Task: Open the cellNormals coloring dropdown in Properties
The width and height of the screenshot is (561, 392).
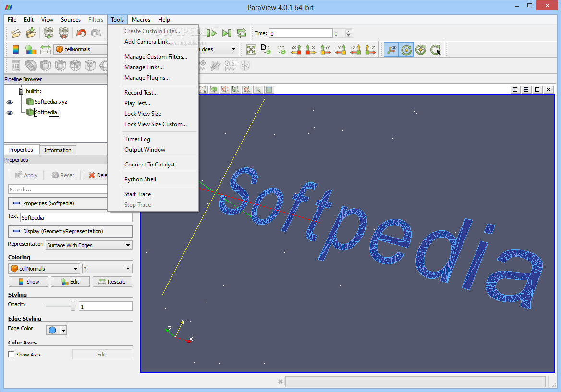Action: pyautogui.click(x=44, y=269)
